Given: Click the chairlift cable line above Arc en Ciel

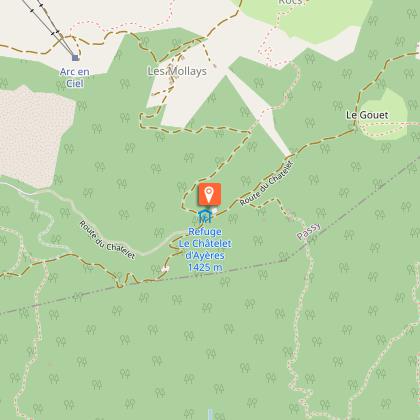Looking at the screenshot, I should click(50, 25).
